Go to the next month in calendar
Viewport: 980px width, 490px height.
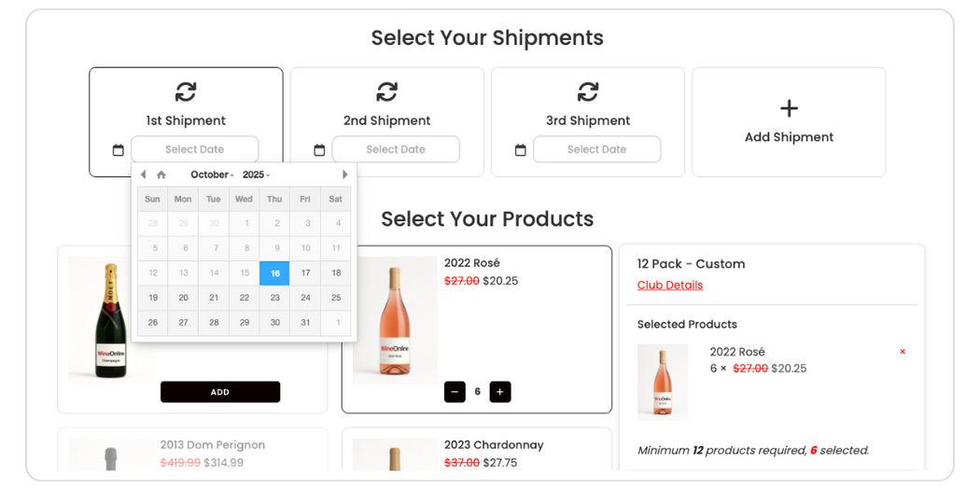coord(344,175)
